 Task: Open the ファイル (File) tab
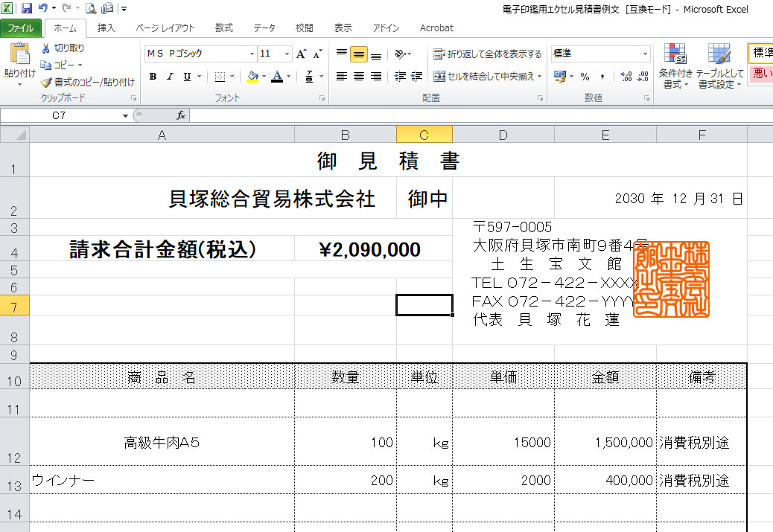tap(21, 28)
